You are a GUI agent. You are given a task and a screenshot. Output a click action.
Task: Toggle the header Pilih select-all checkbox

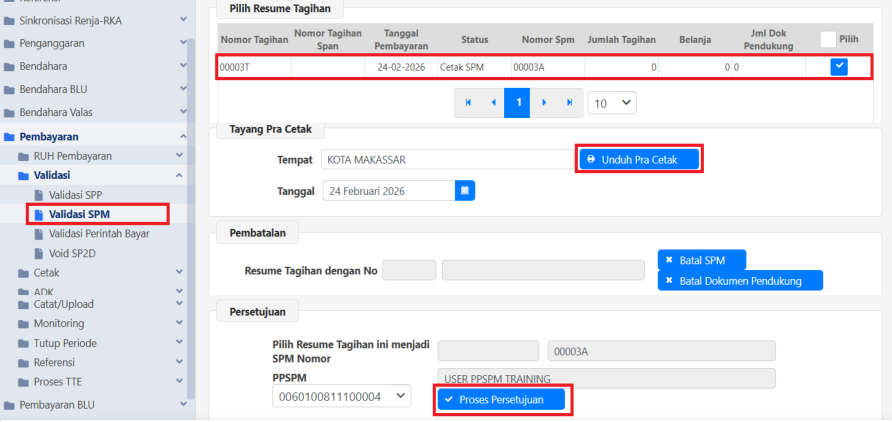coord(827,39)
